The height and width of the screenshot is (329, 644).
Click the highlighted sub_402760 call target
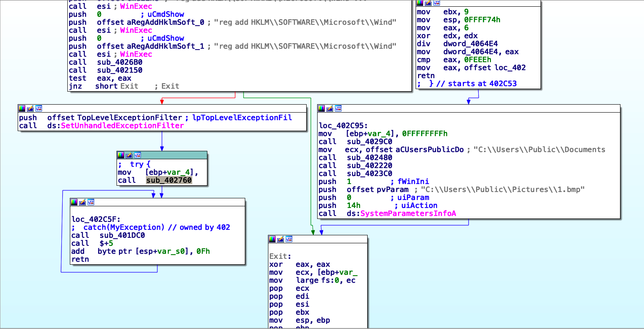pos(169,180)
